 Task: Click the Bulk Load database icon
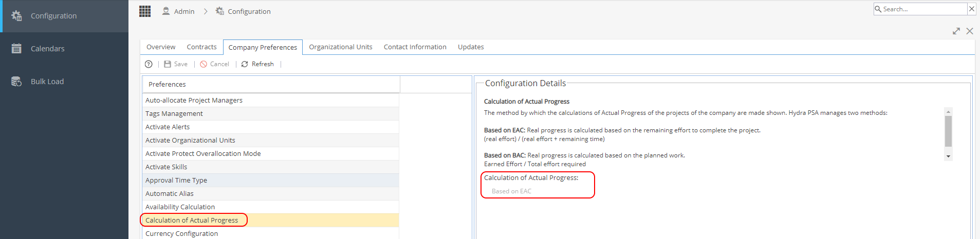[x=16, y=82]
